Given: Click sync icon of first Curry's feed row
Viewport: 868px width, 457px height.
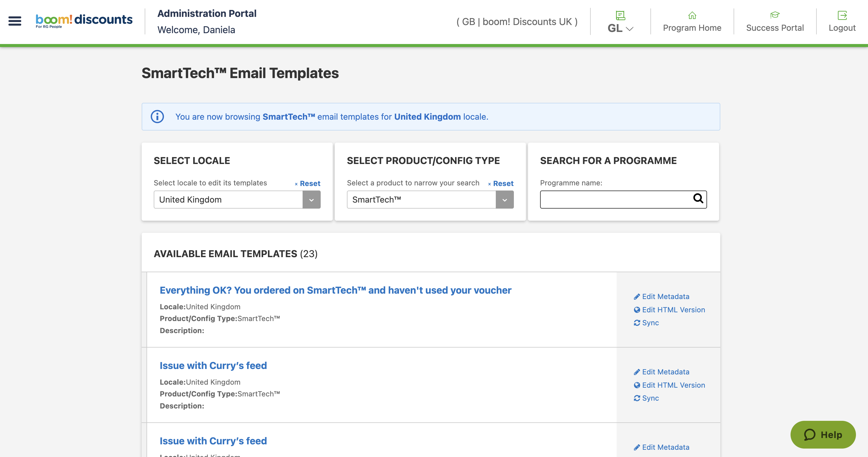Looking at the screenshot, I should pos(637,398).
